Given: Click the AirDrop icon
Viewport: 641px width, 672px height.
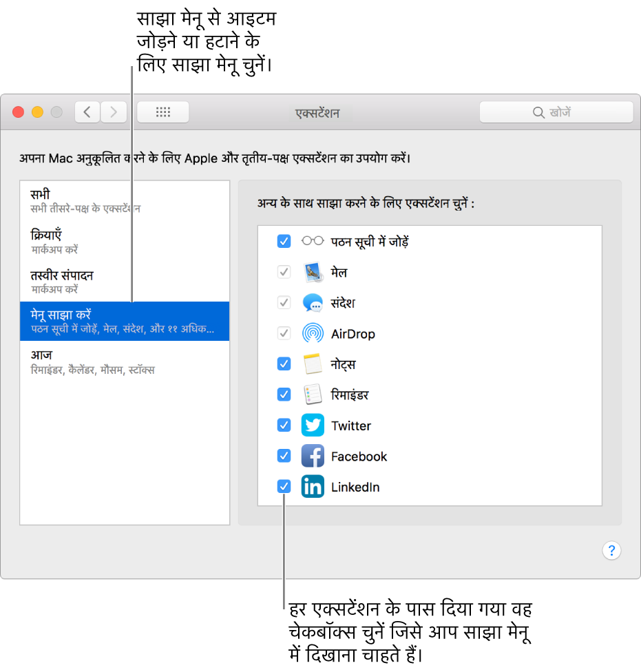Looking at the screenshot, I should [313, 333].
